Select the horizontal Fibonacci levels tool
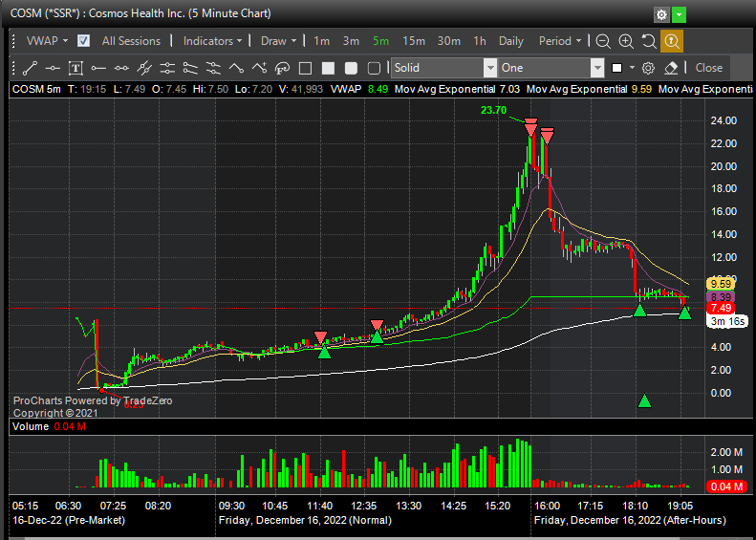756x540 pixels. [167, 68]
